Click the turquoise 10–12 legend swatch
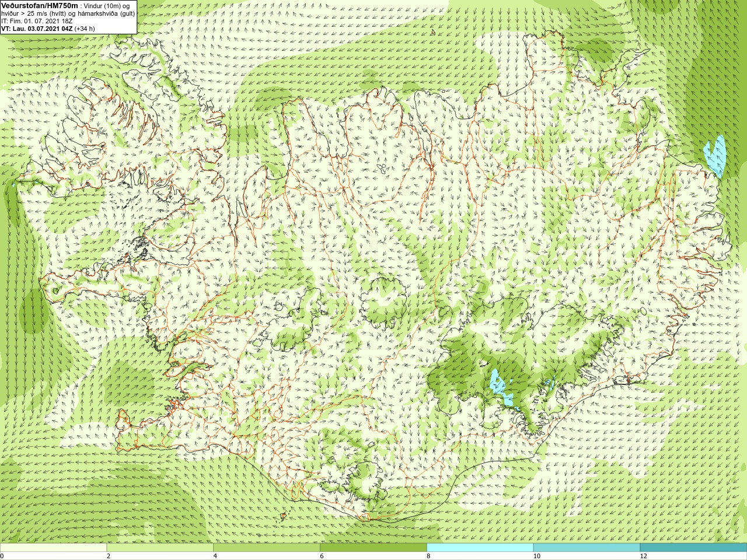Viewport: 747px width, 560px height. pyautogui.click(x=587, y=548)
